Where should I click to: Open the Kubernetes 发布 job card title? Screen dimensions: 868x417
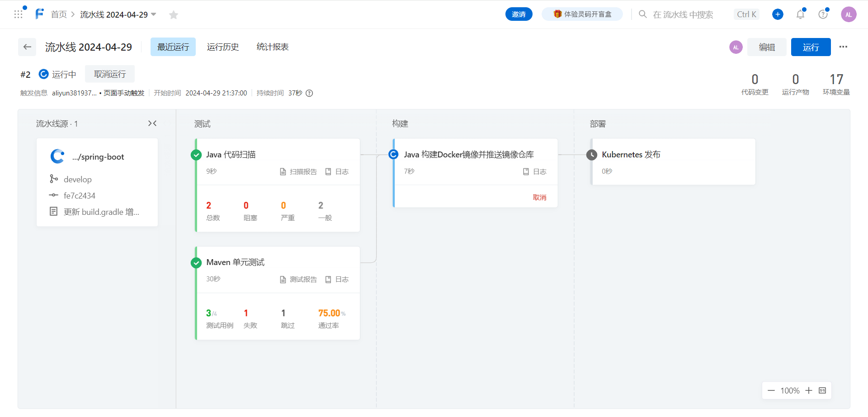[x=631, y=155]
